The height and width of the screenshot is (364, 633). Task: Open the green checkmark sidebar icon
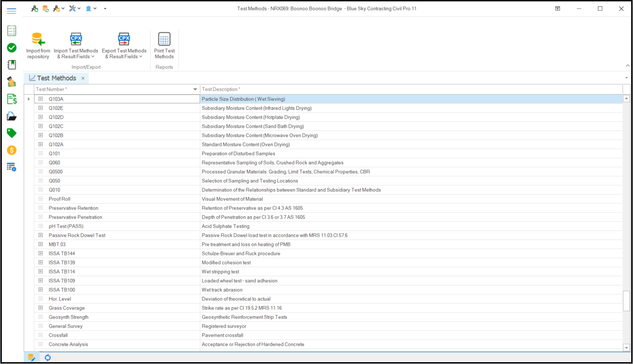pos(12,48)
